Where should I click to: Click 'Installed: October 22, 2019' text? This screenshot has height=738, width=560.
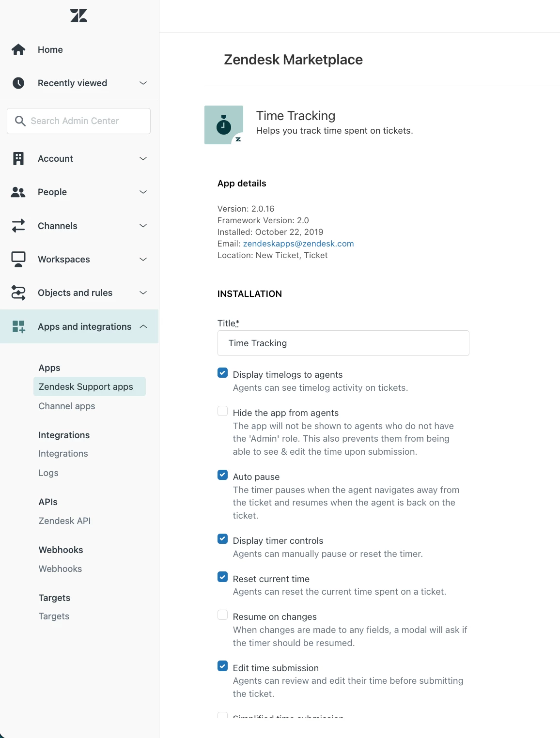[x=270, y=232]
